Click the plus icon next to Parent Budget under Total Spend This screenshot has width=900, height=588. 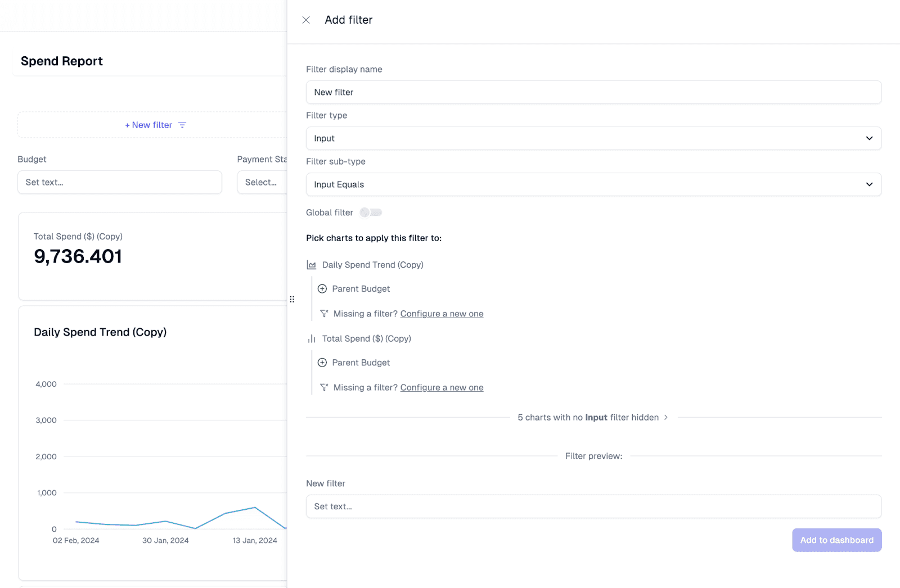pyautogui.click(x=322, y=362)
